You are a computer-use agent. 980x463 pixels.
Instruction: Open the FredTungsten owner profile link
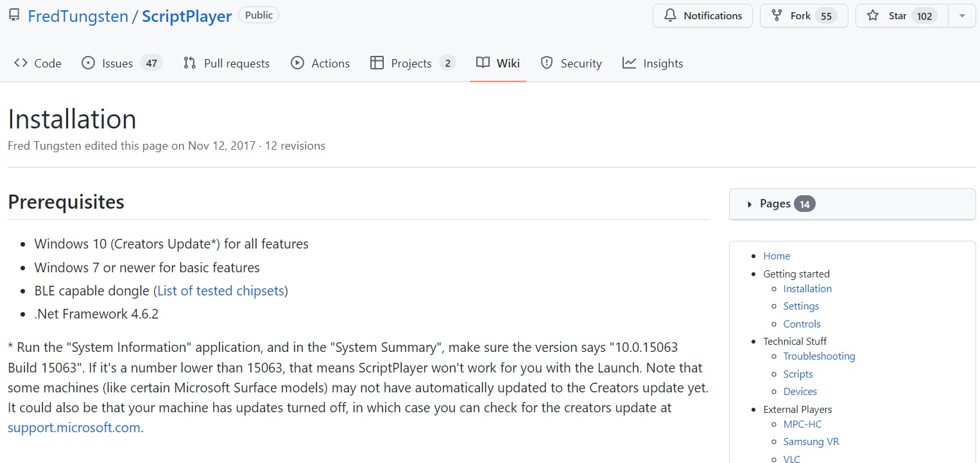coord(78,16)
